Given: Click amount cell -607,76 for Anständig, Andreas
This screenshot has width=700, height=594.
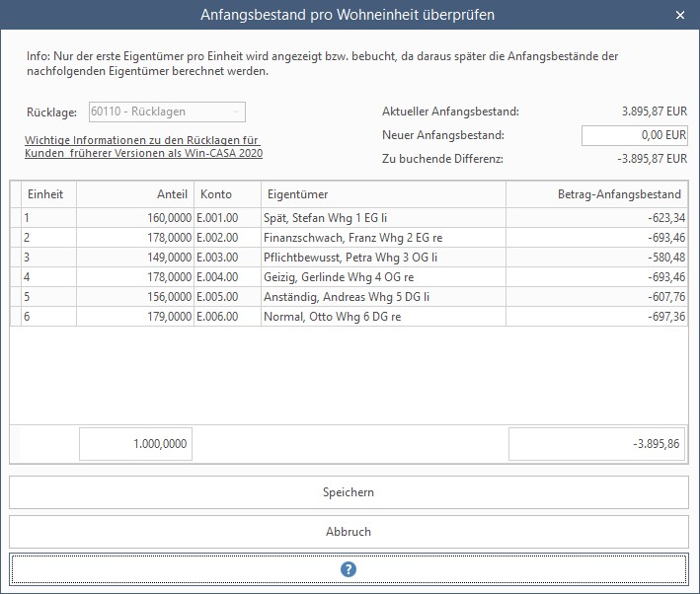Looking at the screenshot, I should click(x=596, y=297).
